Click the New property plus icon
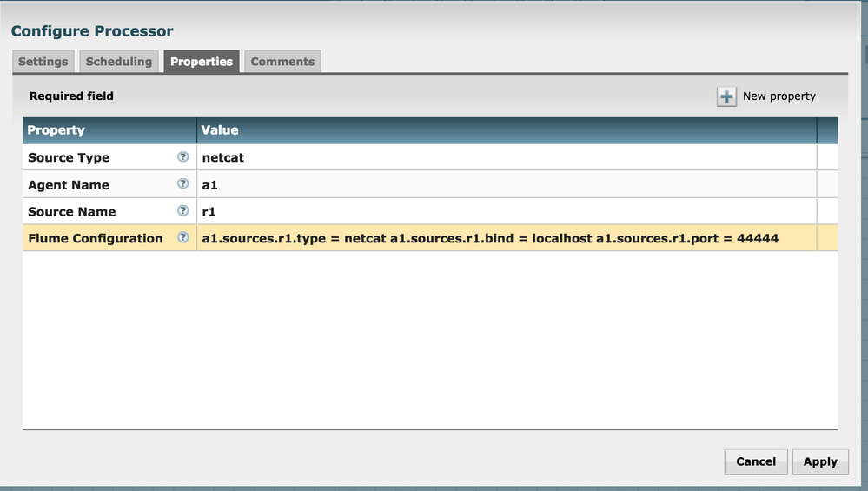 726,96
